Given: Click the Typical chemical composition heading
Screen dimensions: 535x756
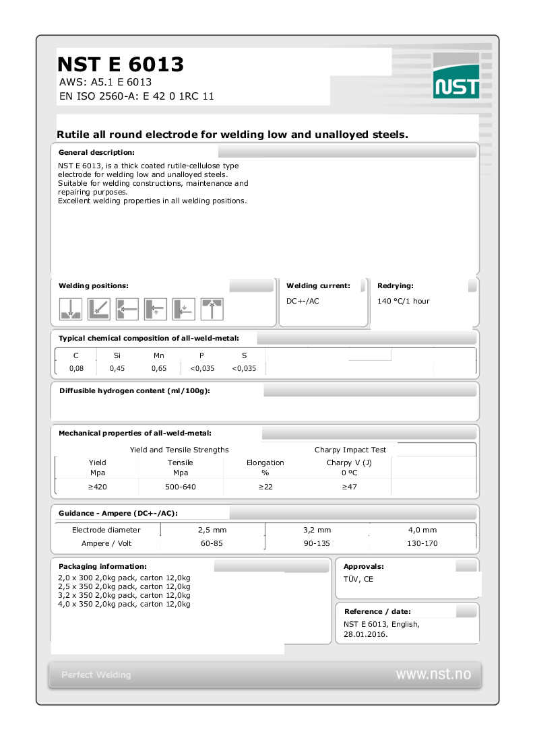Looking at the screenshot, I should point(149,339).
